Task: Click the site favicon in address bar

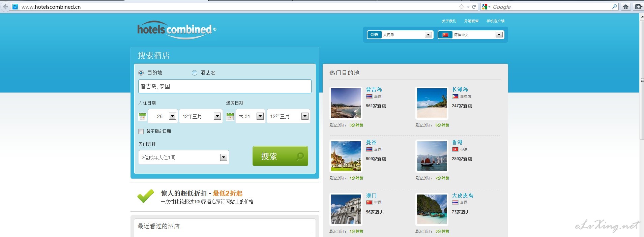Action: [15, 7]
